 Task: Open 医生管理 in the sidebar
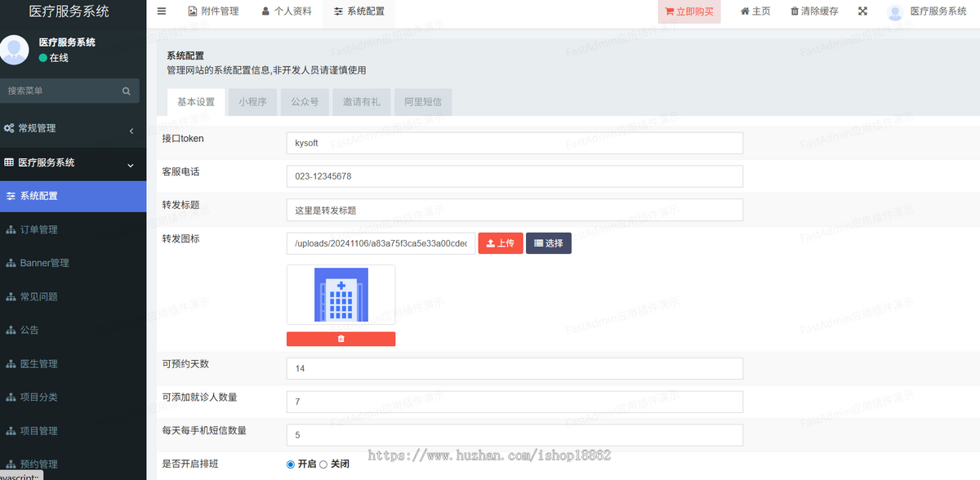[38, 363]
